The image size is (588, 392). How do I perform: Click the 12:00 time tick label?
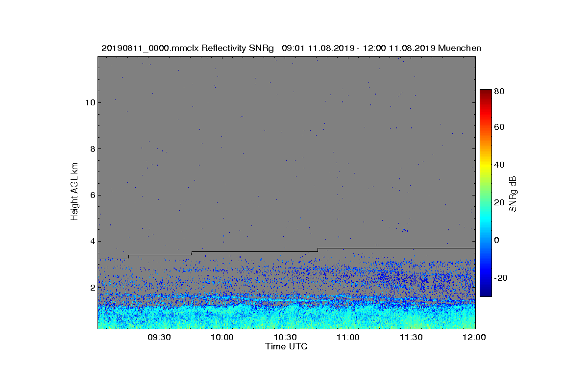(x=474, y=337)
